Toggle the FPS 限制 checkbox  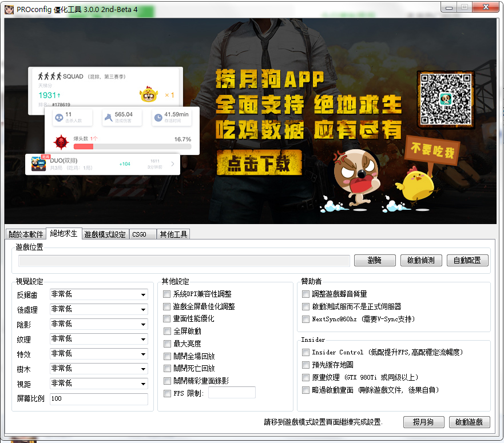click(x=167, y=393)
